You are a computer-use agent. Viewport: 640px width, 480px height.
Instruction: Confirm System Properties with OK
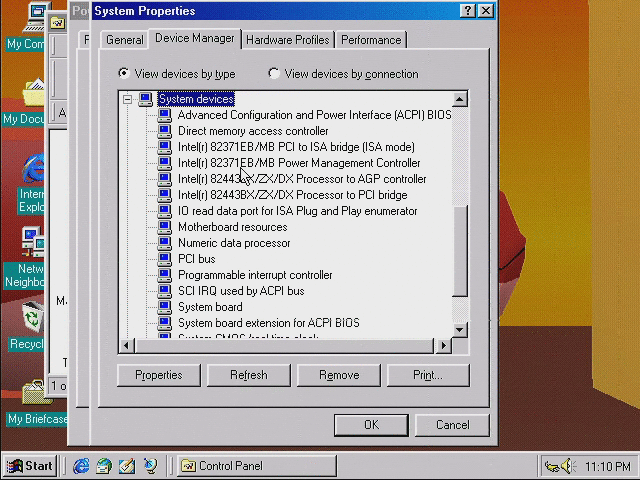tap(371, 425)
